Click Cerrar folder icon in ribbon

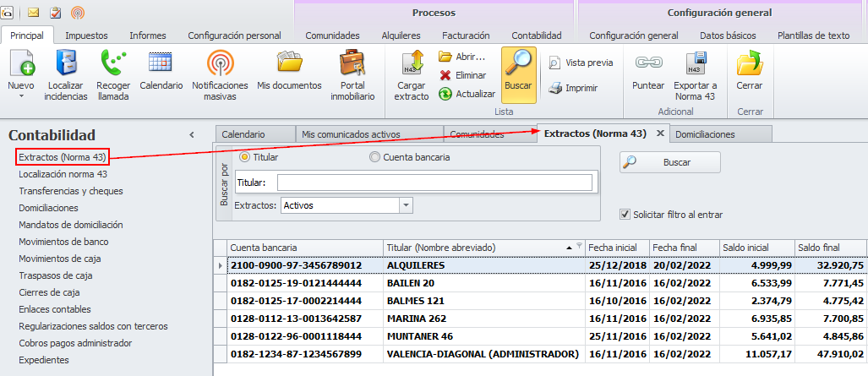pos(750,63)
